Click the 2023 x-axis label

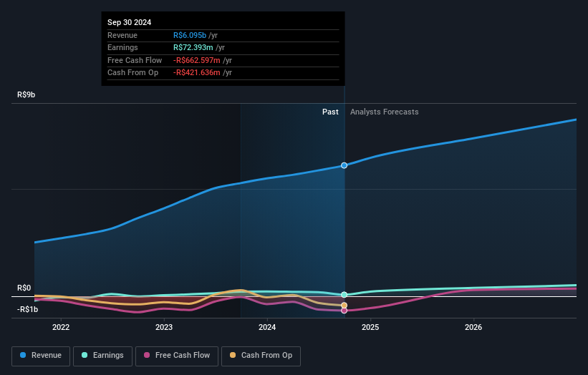click(164, 327)
